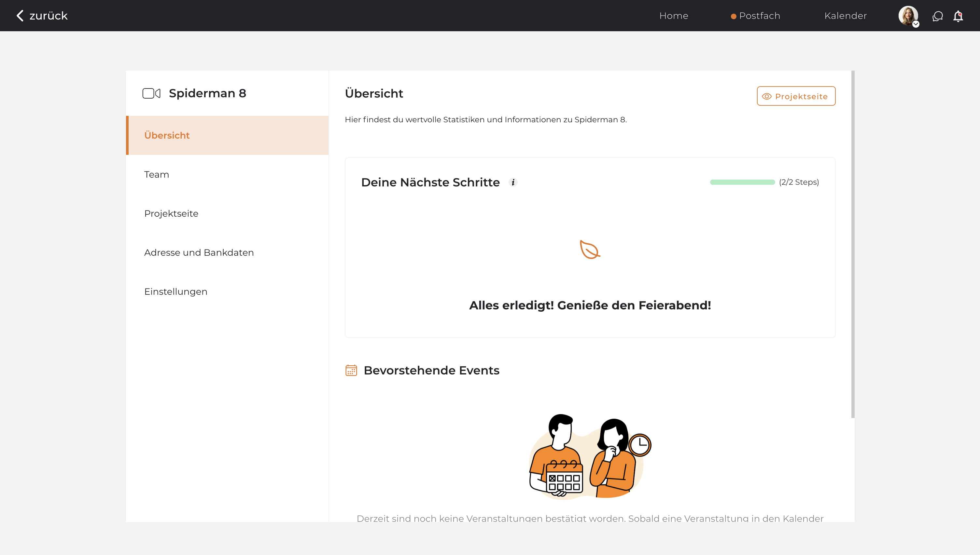The height and width of the screenshot is (555, 980).
Task: Click the vertical scrollbar of the panel
Action: pyautogui.click(x=853, y=244)
